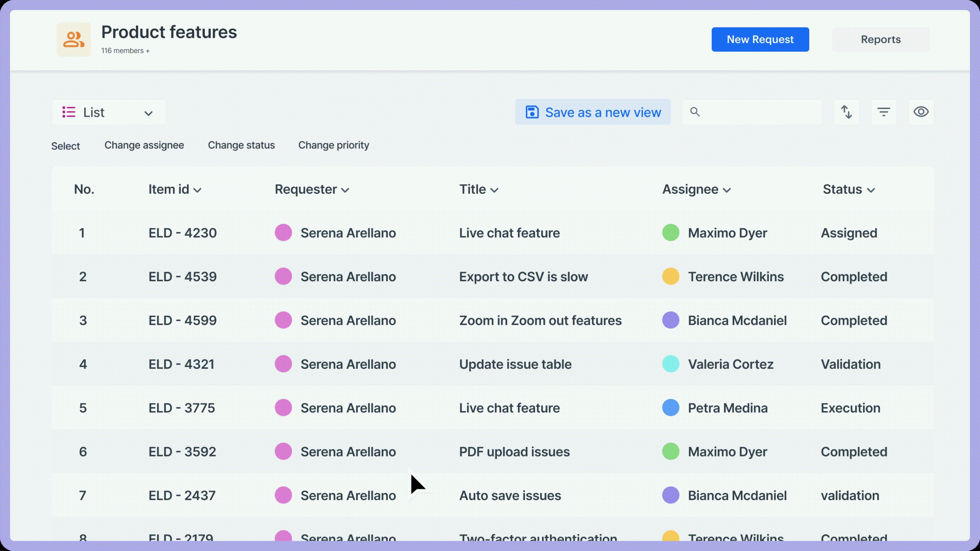Click Serena Arellano's pink avatar in row 3

(283, 320)
